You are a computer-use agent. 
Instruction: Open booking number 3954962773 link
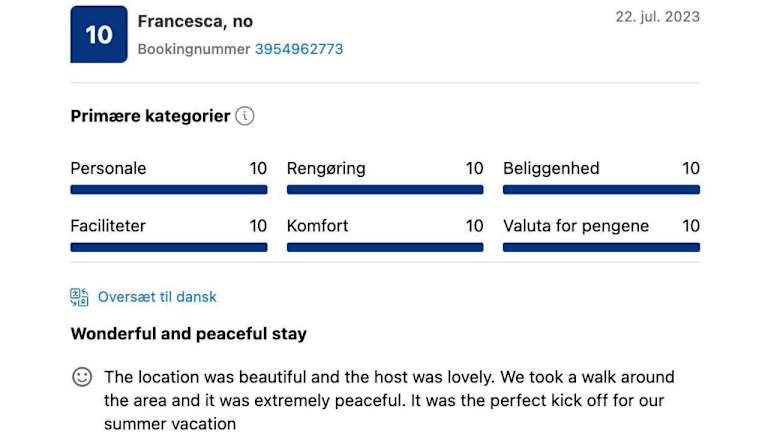[298, 49]
